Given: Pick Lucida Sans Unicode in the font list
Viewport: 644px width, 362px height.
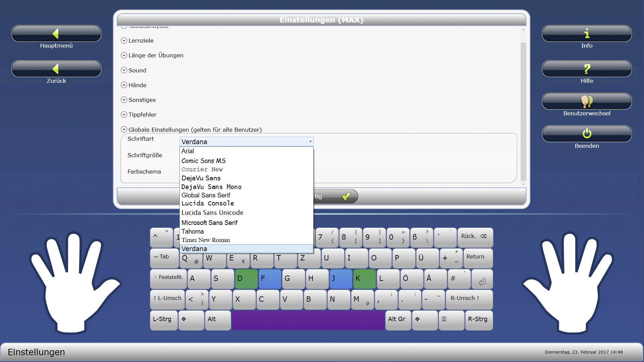Looking at the screenshot, I should (x=247, y=213).
